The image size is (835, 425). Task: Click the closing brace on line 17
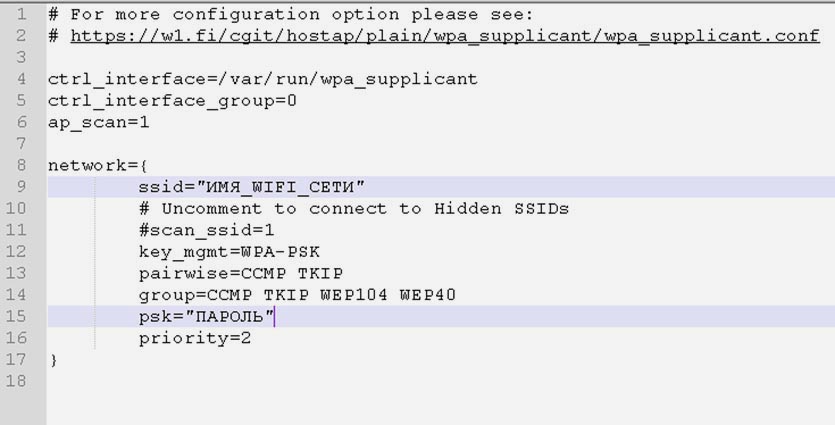tap(53, 360)
